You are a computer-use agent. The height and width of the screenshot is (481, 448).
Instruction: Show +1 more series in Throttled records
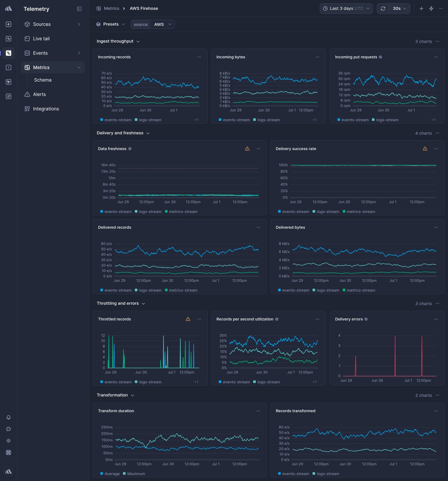(196, 382)
